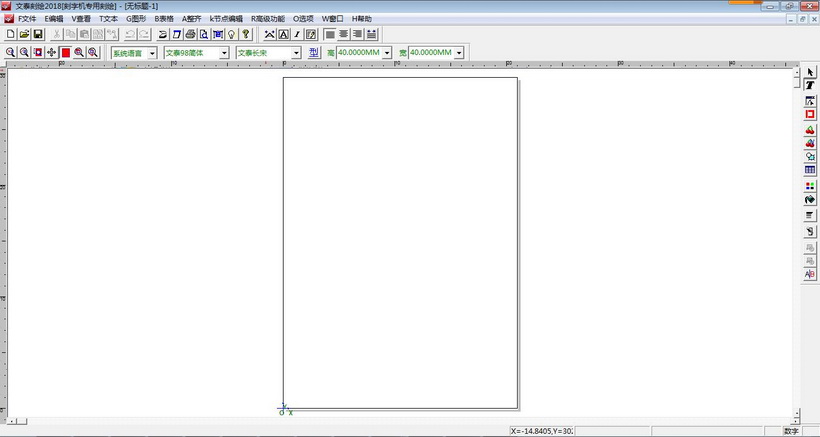The width and height of the screenshot is (820, 437).
Task: Toggle left text alignment
Action: tap(330, 34)
